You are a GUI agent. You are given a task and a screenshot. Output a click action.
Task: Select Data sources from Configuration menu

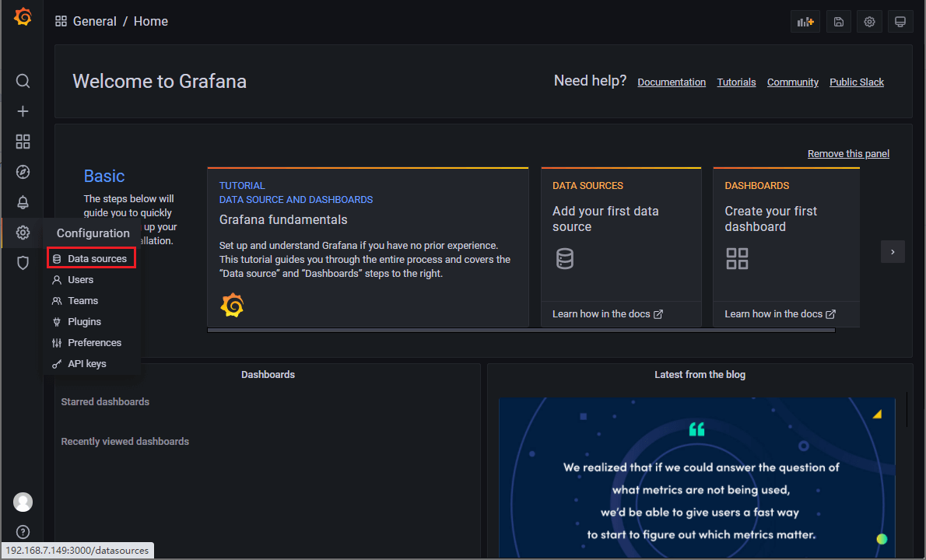[x=92, y=258]
